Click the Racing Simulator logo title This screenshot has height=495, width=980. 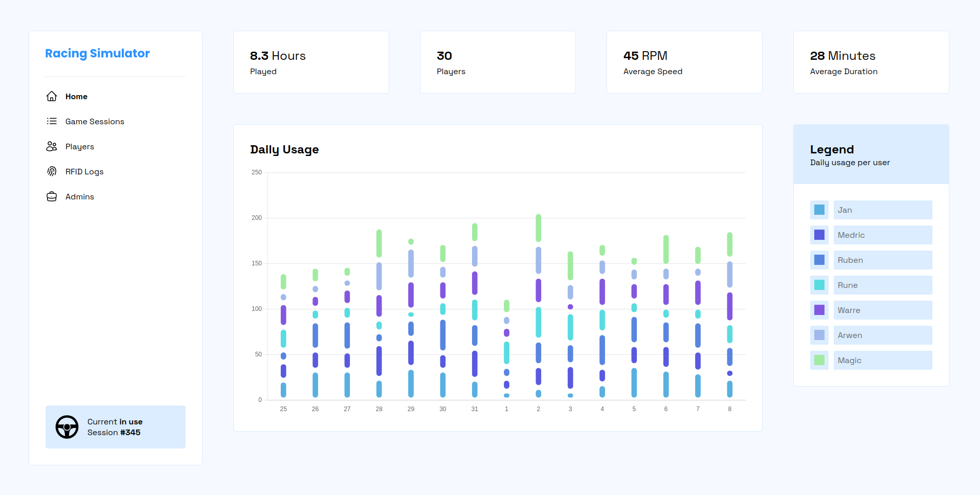pos(98,53)
